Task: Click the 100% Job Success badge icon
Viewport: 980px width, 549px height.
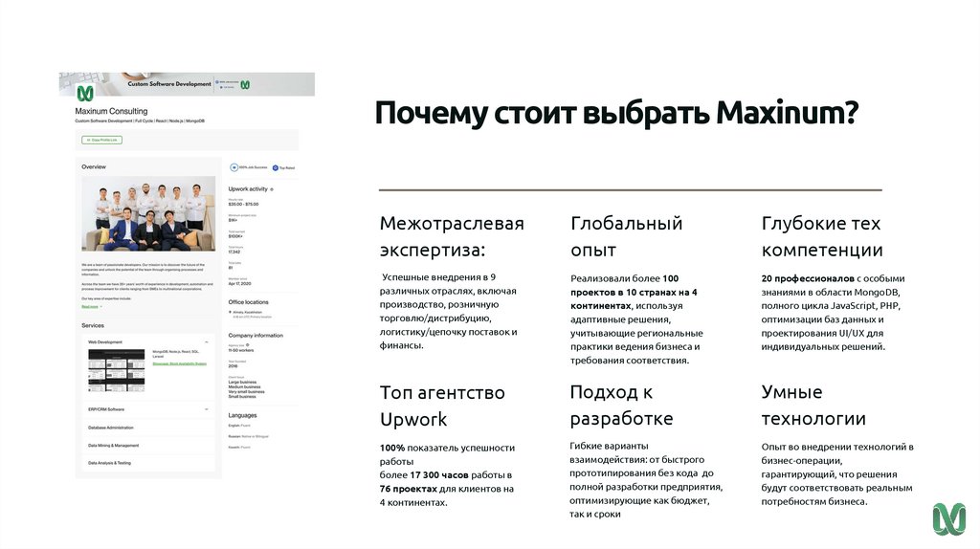Action: coord(234,167)
